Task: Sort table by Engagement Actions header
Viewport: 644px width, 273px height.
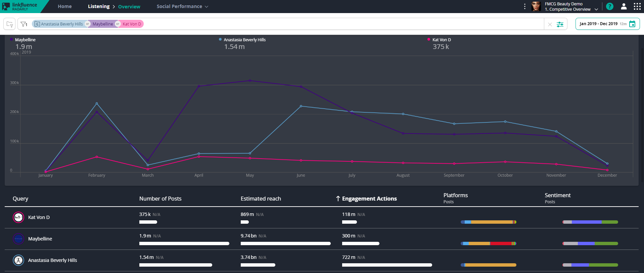Action: point(369,199)
